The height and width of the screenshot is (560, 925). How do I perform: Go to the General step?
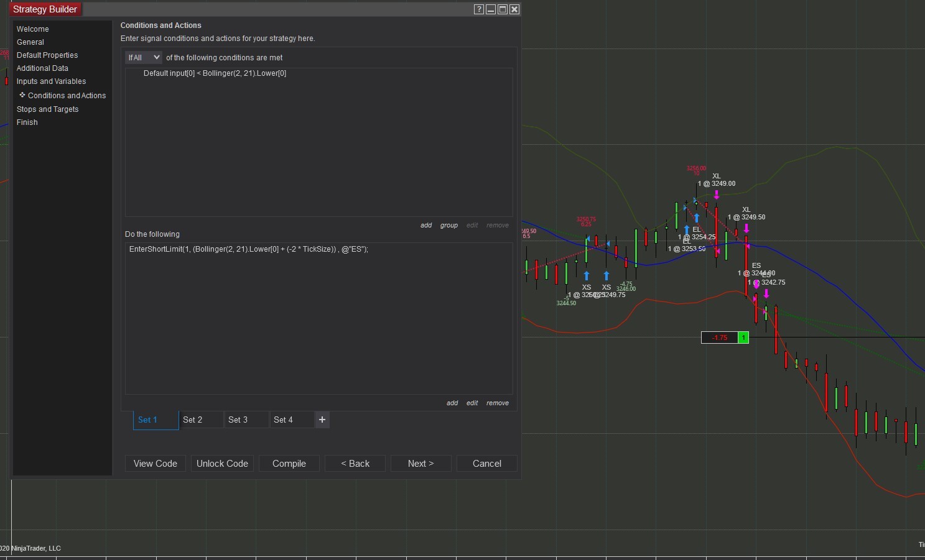[x=30, y=42]
